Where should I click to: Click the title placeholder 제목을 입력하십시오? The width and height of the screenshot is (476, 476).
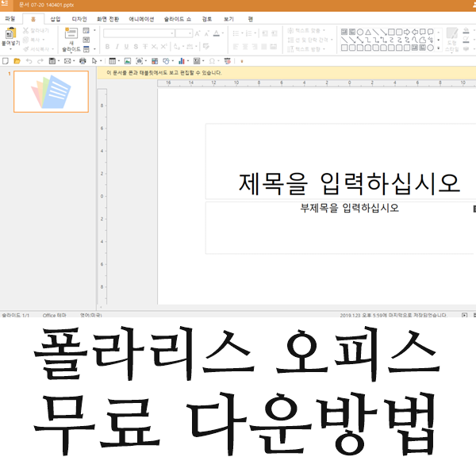click(349, 183)
